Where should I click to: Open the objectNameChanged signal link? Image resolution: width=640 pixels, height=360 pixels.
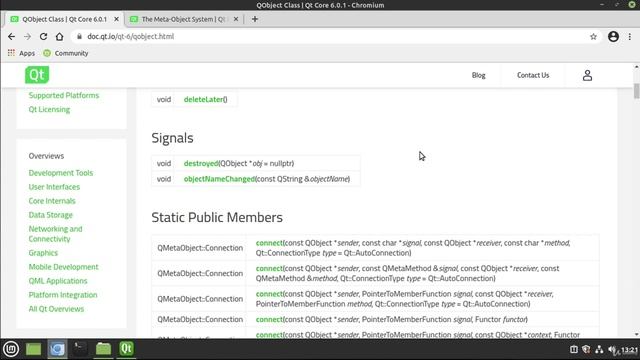coord(219,179)
